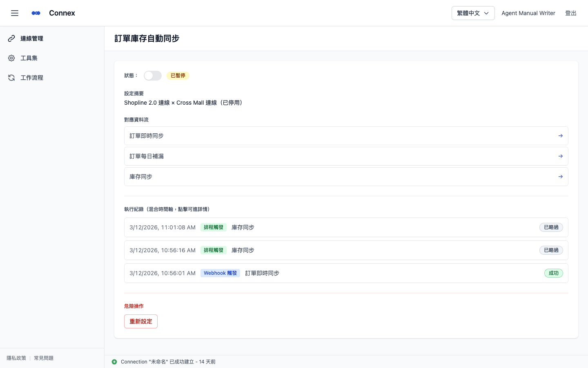The image size is (588, 368).
Task: Click the arrow icon on 訂單即時同步 row
Action: tap(561, 136)
